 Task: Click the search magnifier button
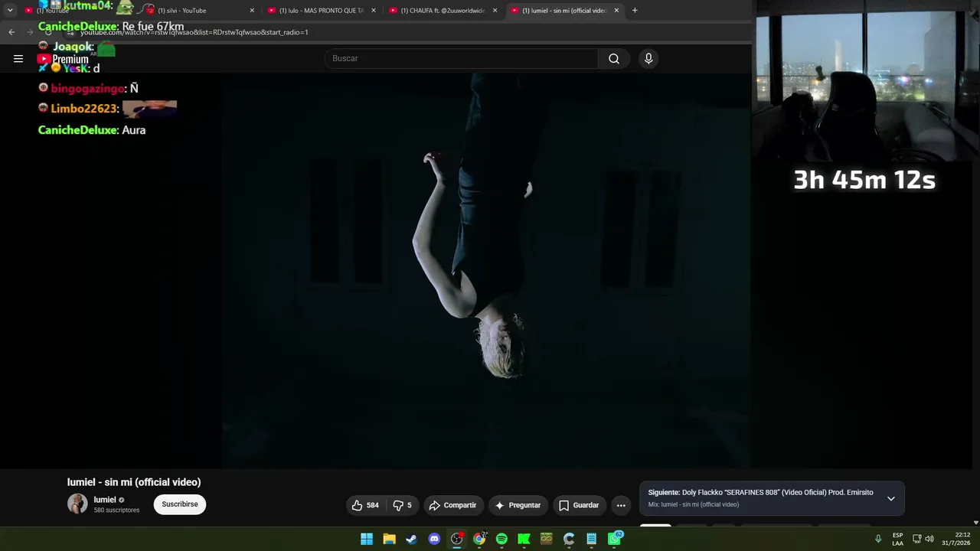(614, 58)
